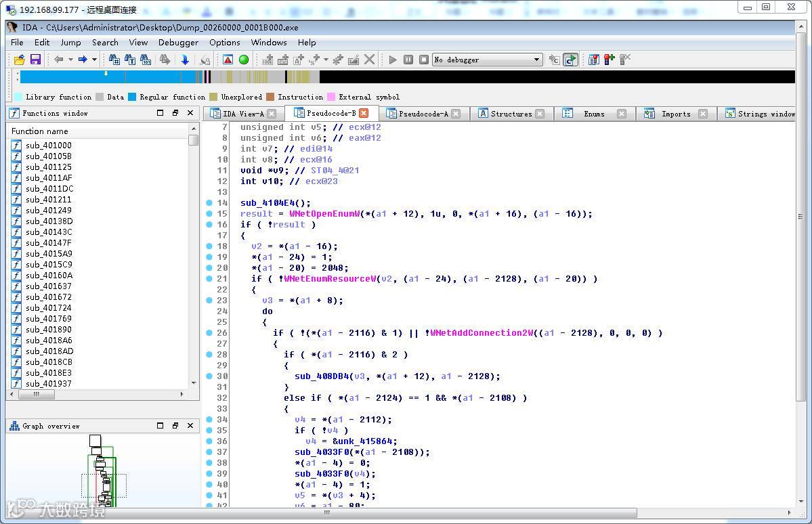The height and width of the screenshot is (524, 812).
Task: Switch to the Enums tab
Action: click(x=593, y=114)
